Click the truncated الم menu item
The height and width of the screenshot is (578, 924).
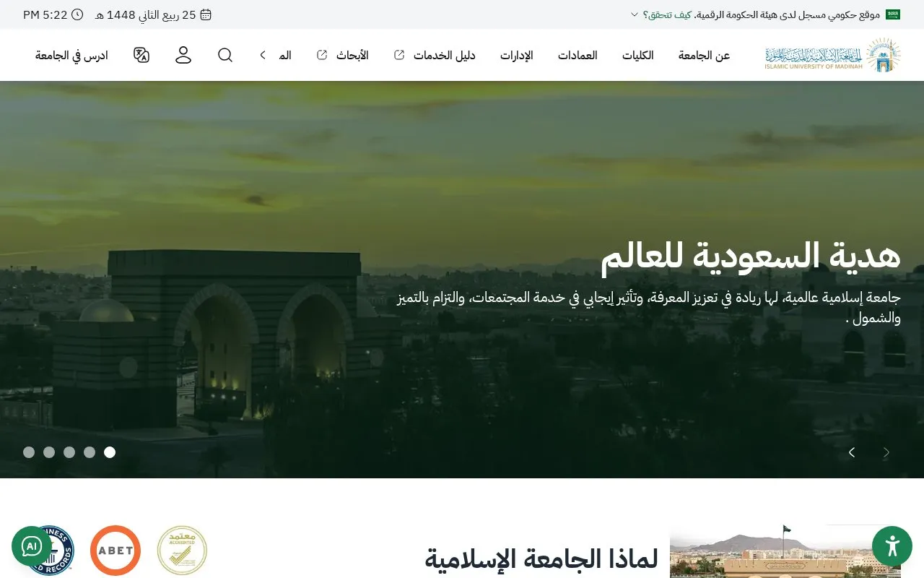tap(285, 55)
